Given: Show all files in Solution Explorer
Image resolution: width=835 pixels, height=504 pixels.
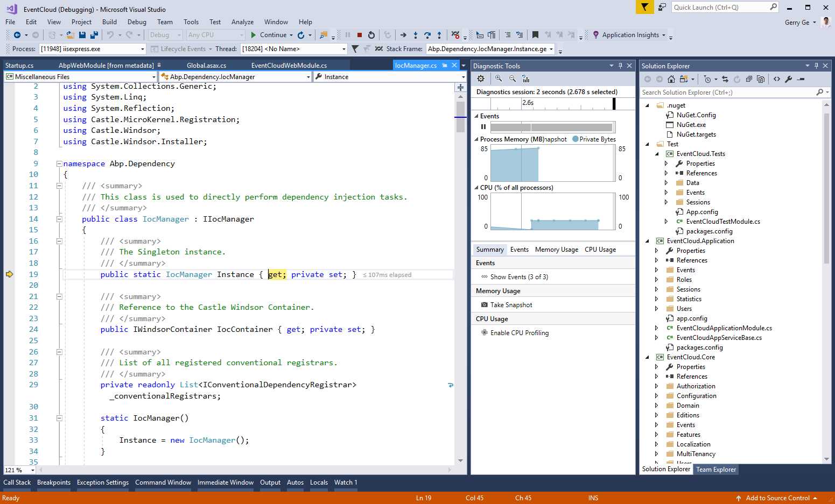Looking at the screenshot, I should (761, 79).
